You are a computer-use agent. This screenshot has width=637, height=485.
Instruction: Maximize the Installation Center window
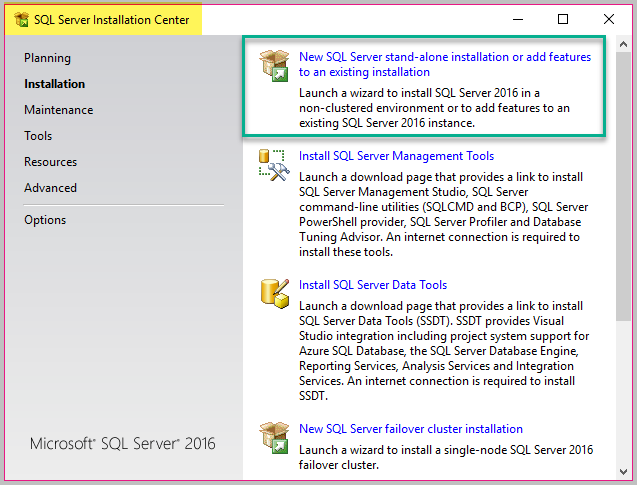click(x=563, y=19)
